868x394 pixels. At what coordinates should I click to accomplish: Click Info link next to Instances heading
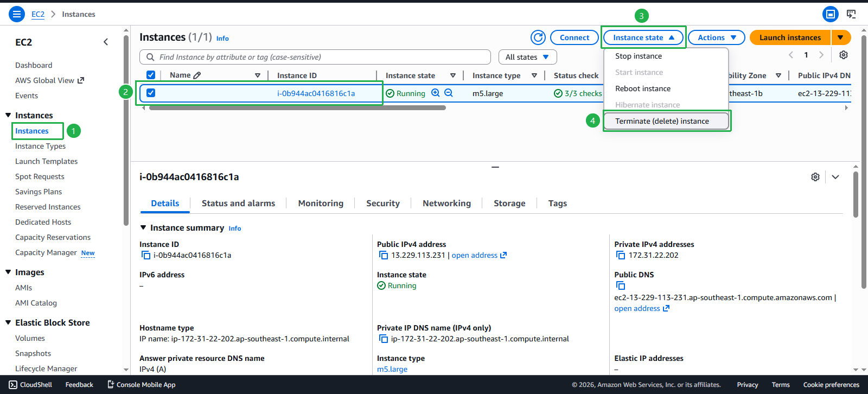222,39
